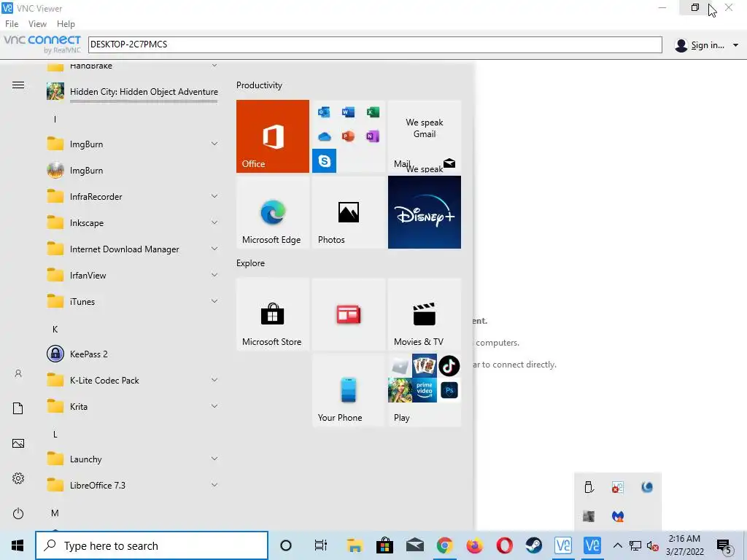Open Task View on taskbar
The image size is (747, 560).
(x=321, y=545)
